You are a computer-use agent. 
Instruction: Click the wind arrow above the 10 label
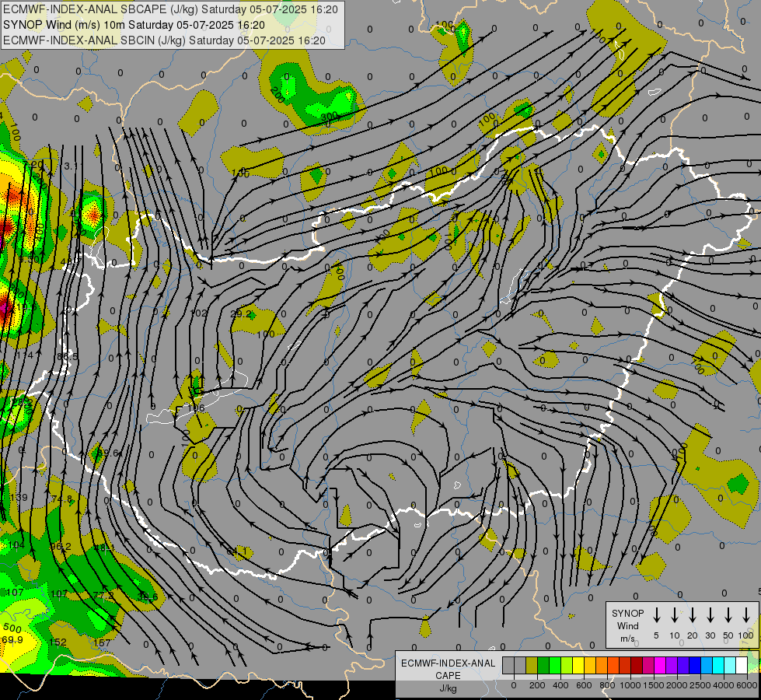click(x=675, y=615)
